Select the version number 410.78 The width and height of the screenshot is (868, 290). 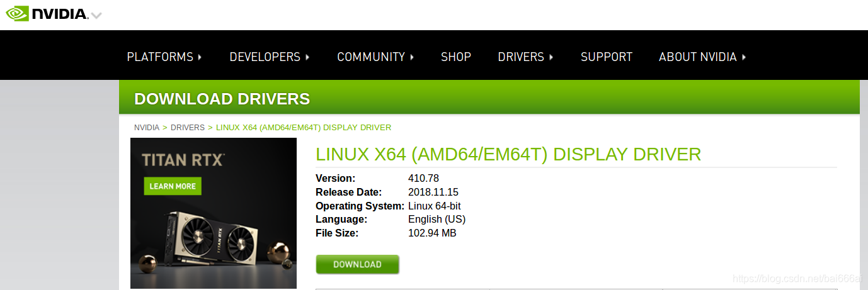(423, 179)
